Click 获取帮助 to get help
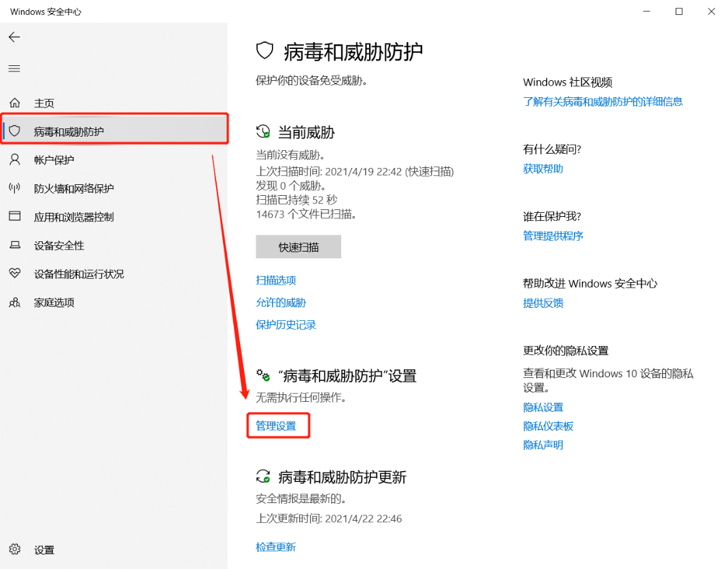The image size is (728, 569). click(x=542, y=168)
